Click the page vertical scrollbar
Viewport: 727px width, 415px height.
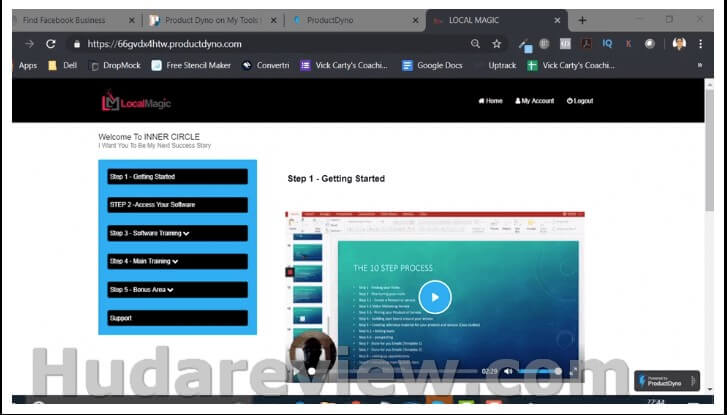709,148
